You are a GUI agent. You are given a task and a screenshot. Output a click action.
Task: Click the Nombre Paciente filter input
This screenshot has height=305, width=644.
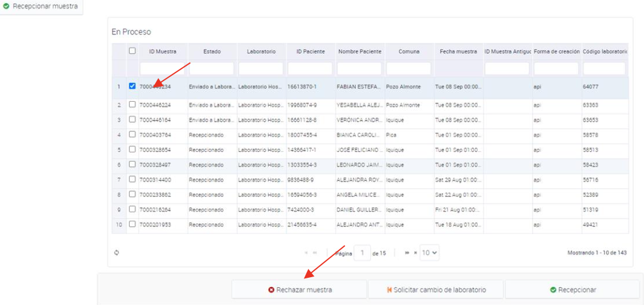360,68
